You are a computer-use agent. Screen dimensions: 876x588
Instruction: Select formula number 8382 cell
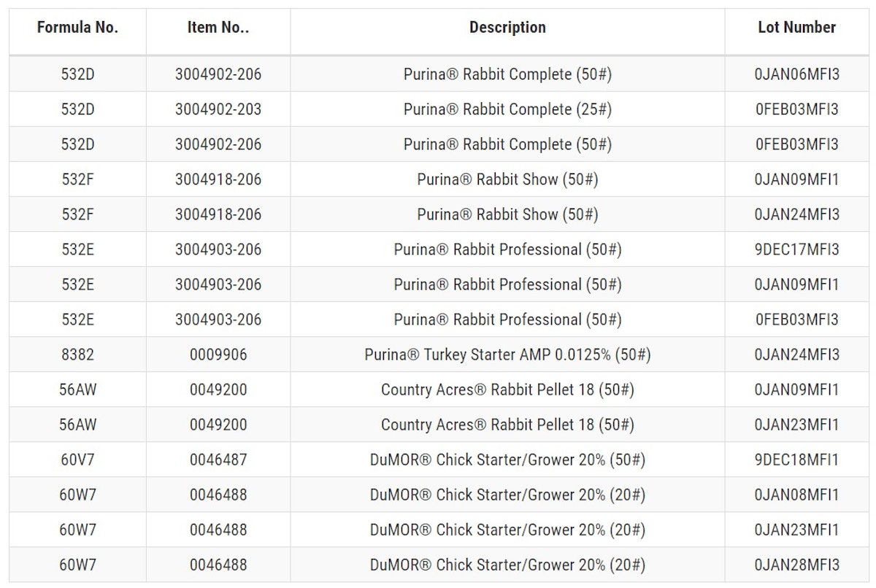point(77,355)
